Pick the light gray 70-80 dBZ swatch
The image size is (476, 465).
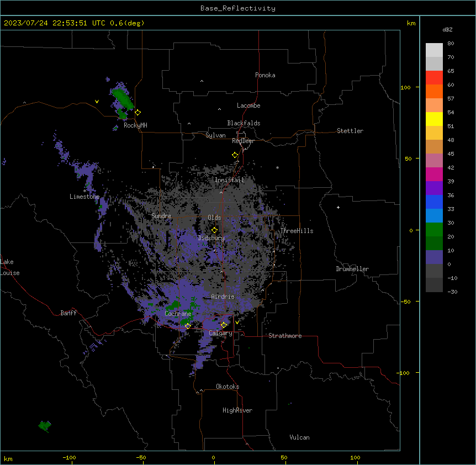[x=434, y=50]
